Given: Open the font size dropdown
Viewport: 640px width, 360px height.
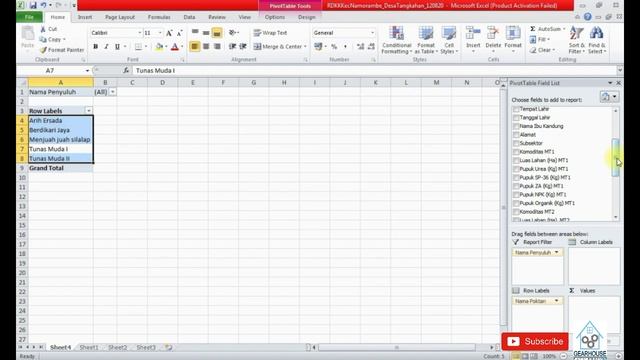Looking at the screenshot, I should coord(160,33).
